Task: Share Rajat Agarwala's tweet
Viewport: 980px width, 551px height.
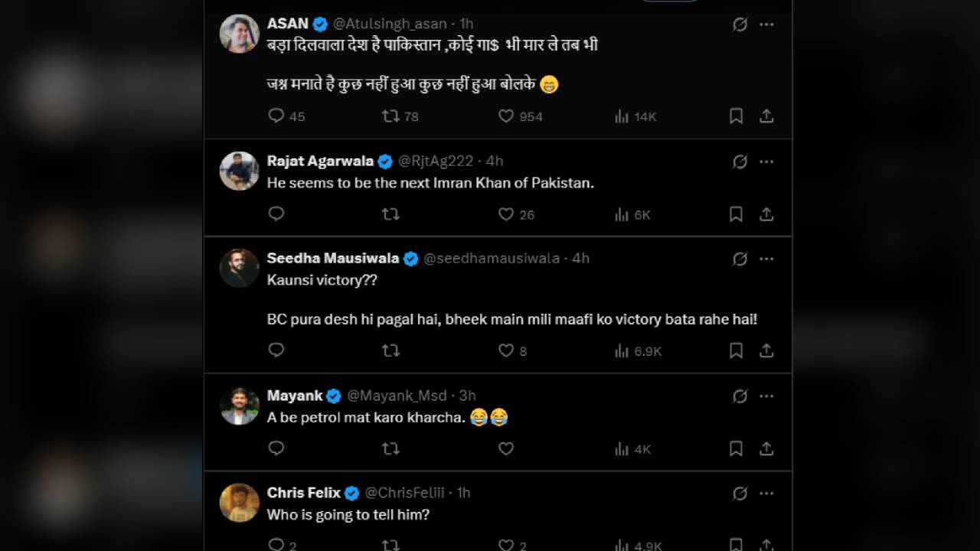Action: click(x=766, y=214)
